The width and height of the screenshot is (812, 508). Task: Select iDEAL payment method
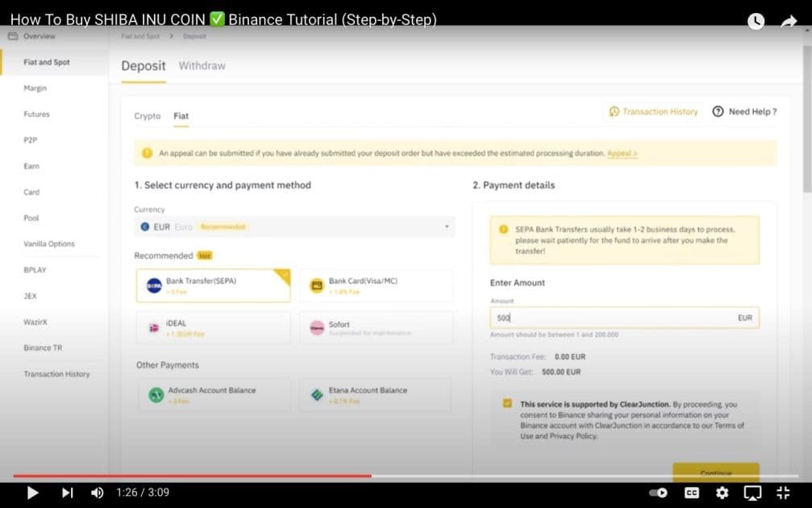pos(214,327)
